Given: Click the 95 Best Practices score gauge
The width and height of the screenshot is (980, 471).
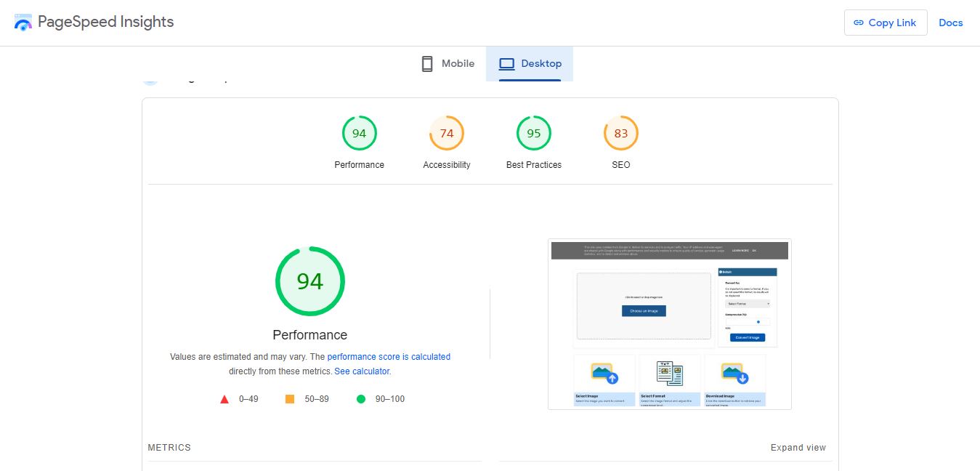Looking at the screenshot, I should point(533,133).
